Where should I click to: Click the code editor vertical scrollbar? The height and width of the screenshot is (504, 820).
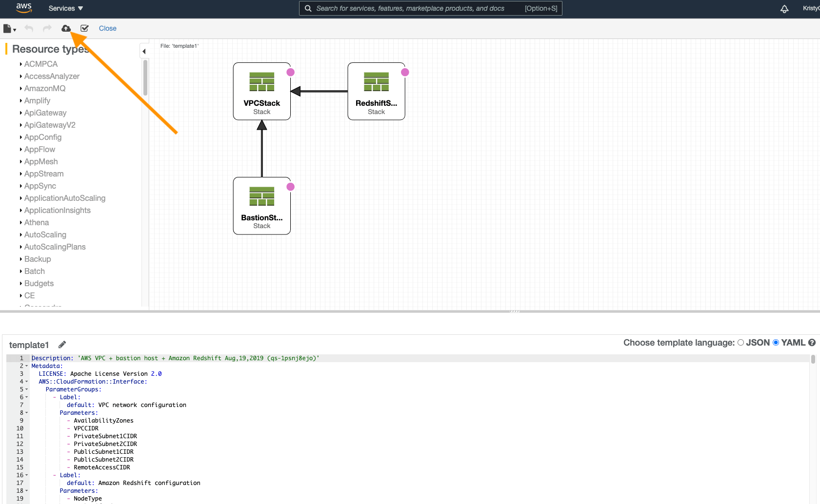click(x=813, y=359)
